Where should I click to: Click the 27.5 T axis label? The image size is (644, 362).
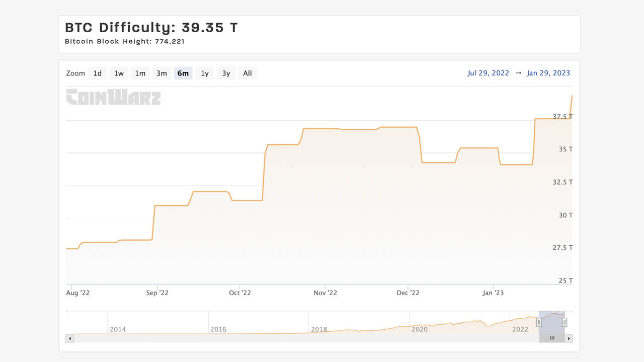coord(562,248)
